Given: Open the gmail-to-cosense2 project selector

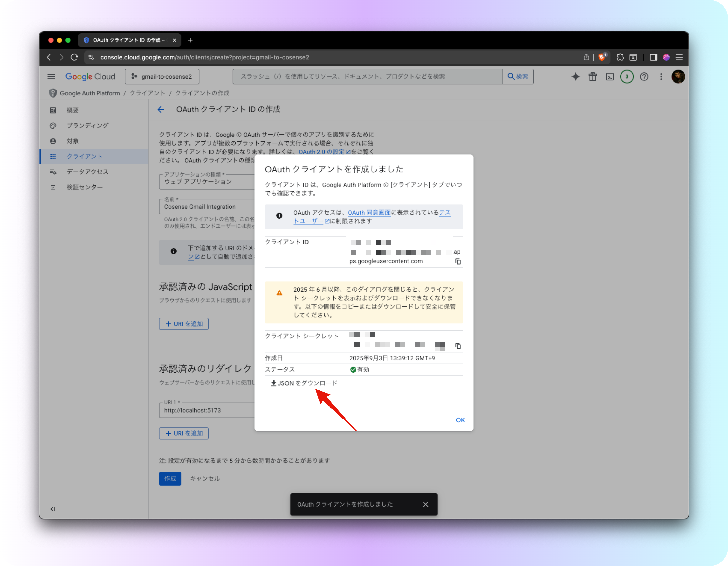Looking at the screenshot, I should coord(162,77).
